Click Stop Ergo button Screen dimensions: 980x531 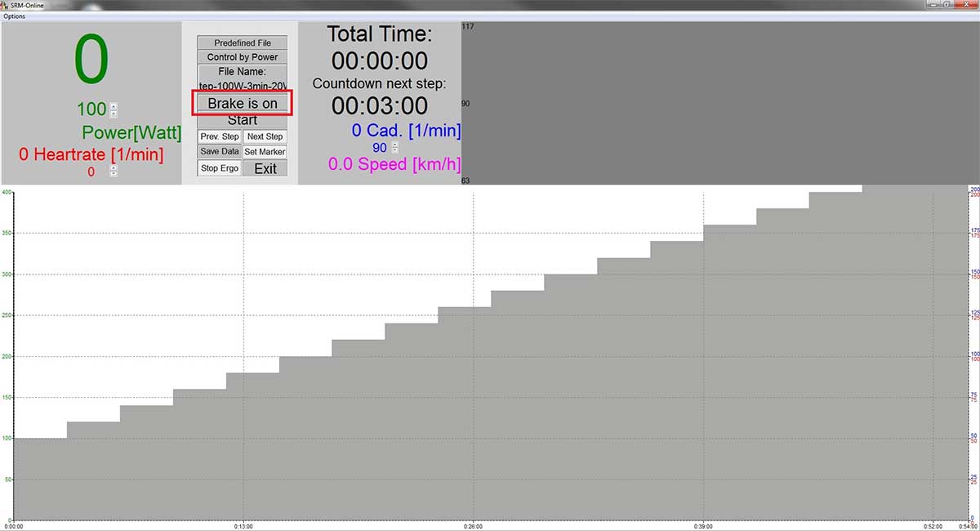click(x=220, y=168)
